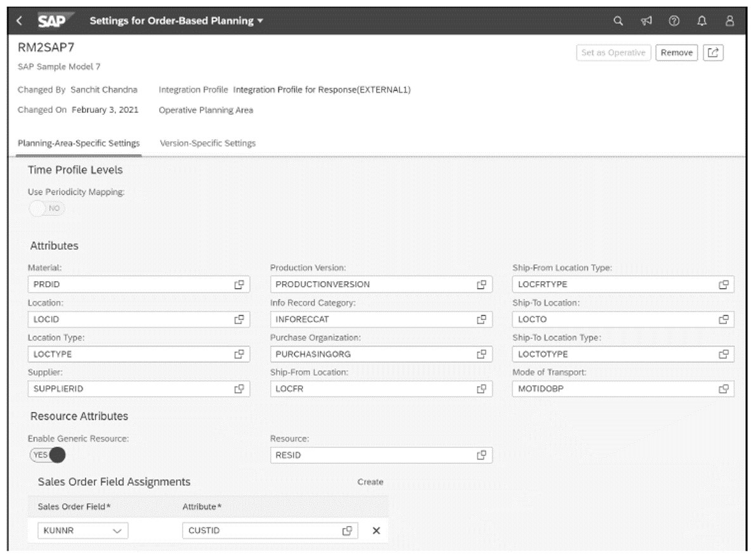The image size is (756, 559).
Task: Open value help for Resource RESID
Action: coord(481,455)
